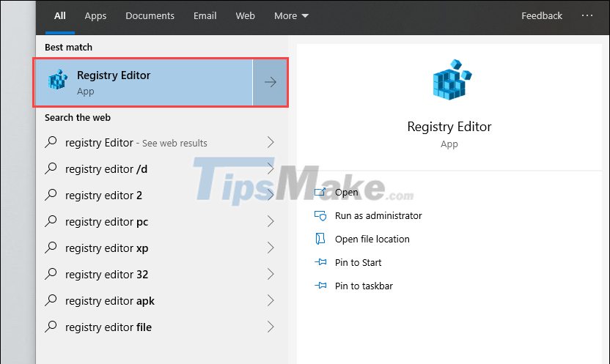This screenshot has height=364, width=610.
Task: Select 'registry editor pc' suggestion
Action: coord(161,221)
